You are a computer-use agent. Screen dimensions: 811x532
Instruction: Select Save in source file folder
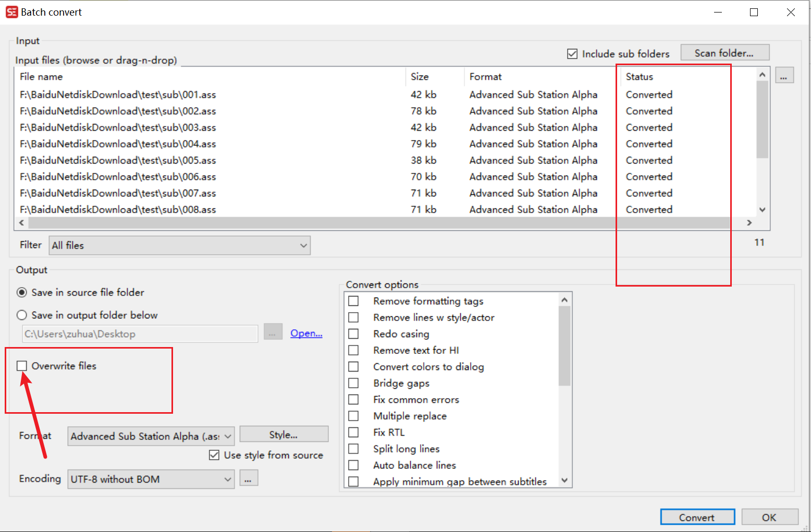click(21, 292)
